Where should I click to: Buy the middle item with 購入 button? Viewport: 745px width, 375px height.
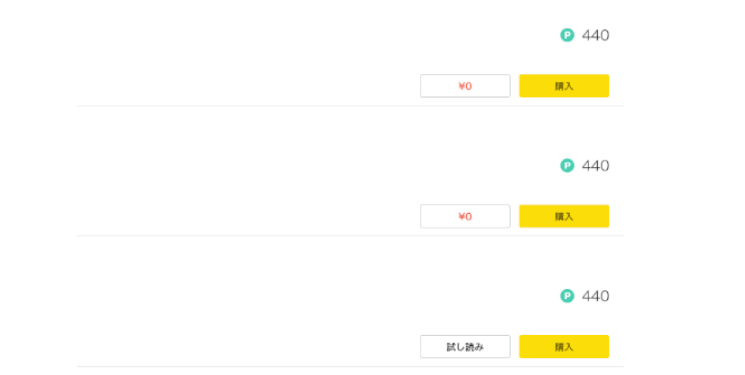tap(564, 216)
